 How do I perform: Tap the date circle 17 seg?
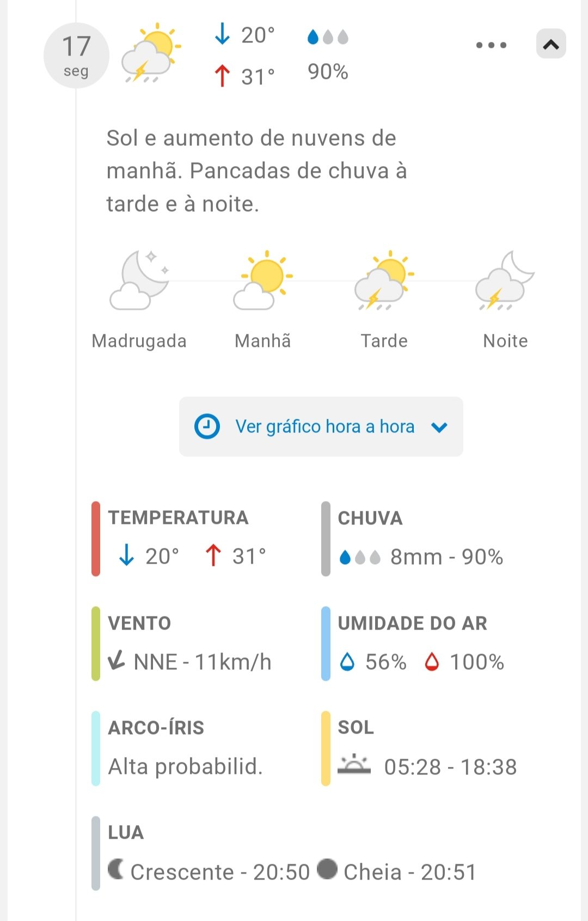click(x=76, y=55)
